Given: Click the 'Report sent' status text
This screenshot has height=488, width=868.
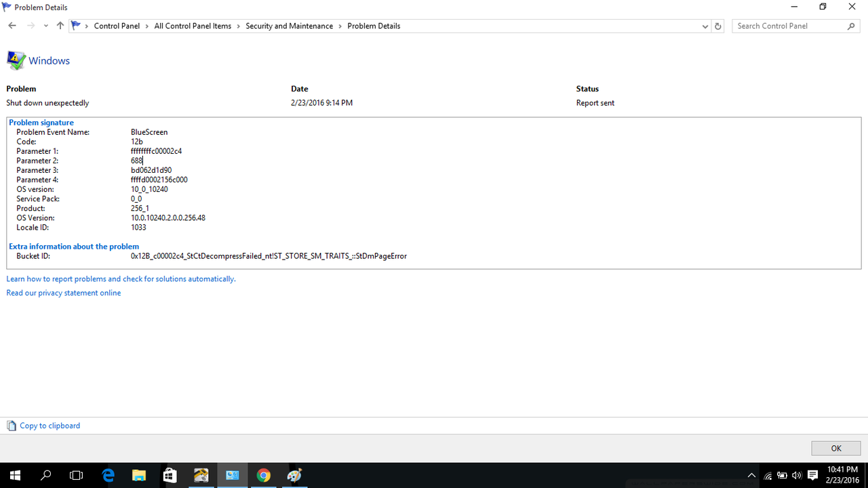Looking at the screenshot, I should [x=595, y=103].
